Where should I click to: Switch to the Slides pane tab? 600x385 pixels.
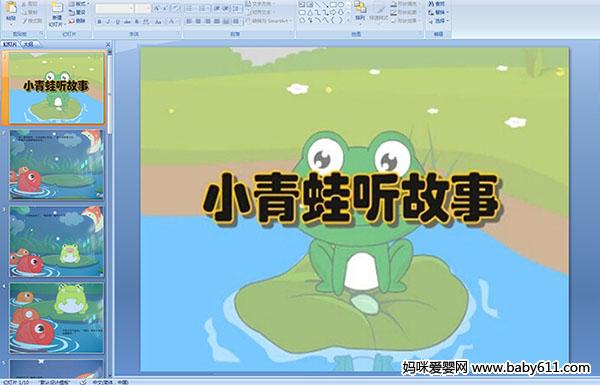[x=10, y=44]
